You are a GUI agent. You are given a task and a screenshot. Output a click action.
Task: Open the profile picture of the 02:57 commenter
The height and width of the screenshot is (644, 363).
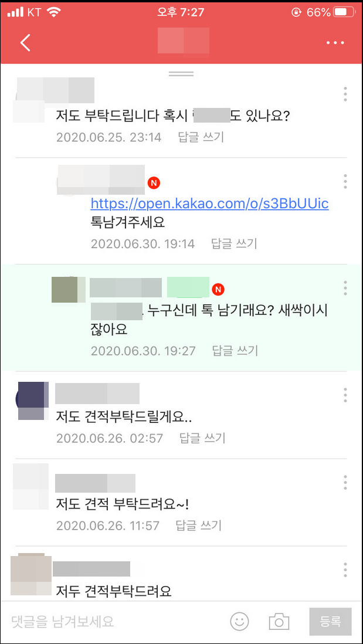point(31,399)
